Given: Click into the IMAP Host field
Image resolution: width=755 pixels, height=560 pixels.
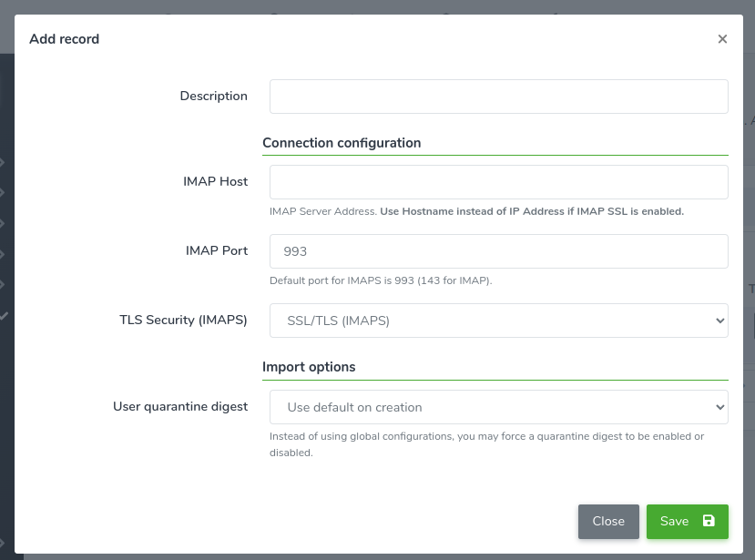Looking at the screenshot, I should click(498, 182).
